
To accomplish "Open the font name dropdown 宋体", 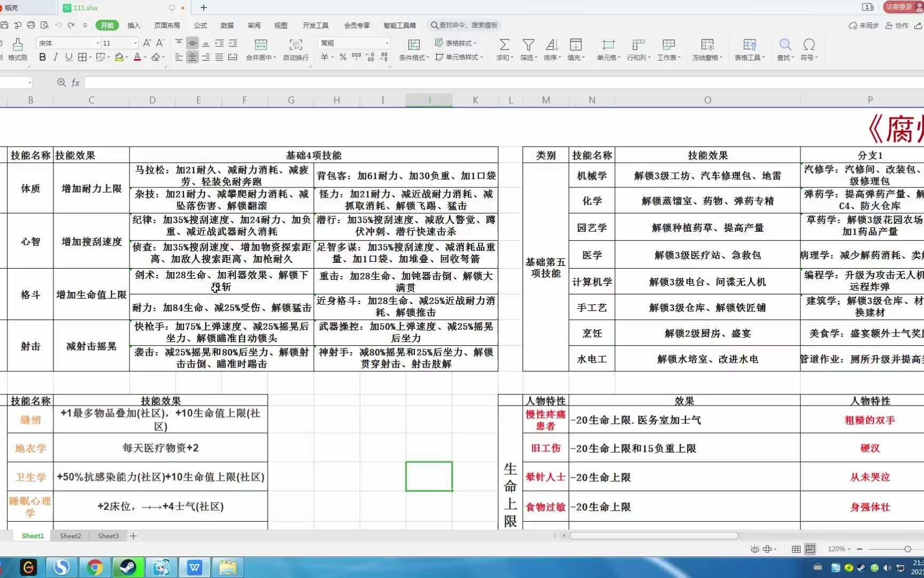I will (x=98, y=43).
